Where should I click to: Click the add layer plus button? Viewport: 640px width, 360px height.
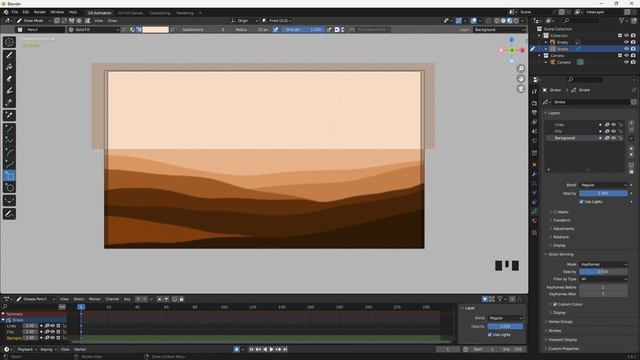631,123
